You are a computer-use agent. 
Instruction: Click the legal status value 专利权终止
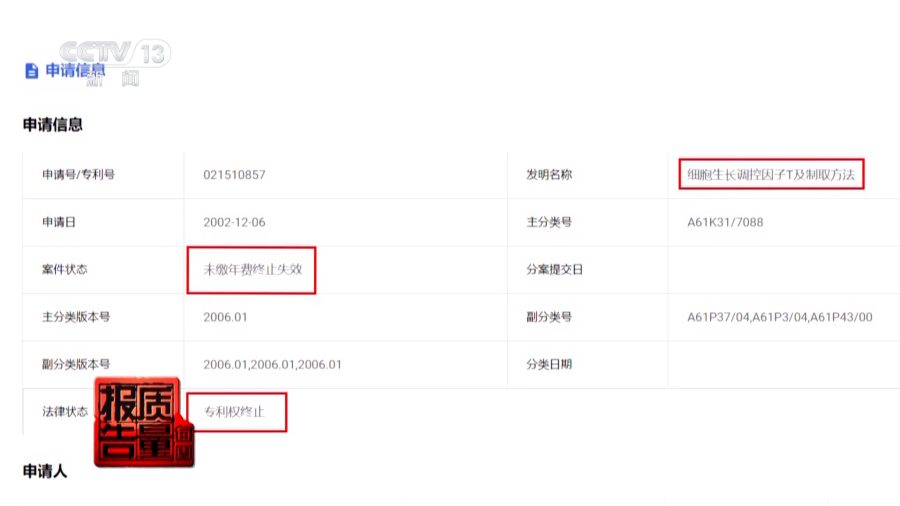(x=235, y=411)
